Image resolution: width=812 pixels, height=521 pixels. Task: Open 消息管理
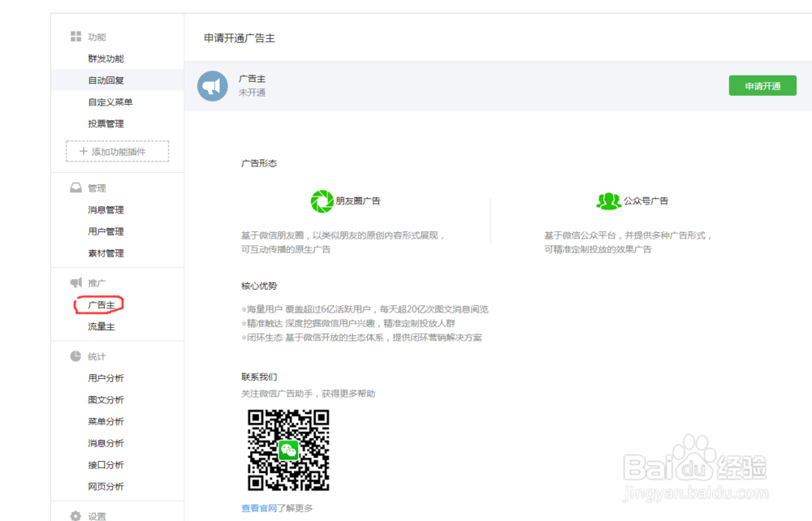tap(106, 209)
